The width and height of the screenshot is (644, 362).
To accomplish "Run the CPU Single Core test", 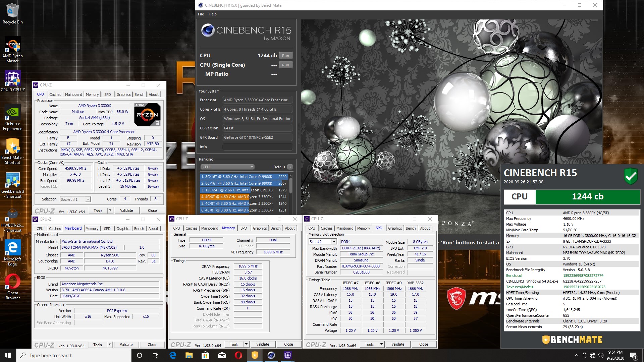I will click(285, 65).
